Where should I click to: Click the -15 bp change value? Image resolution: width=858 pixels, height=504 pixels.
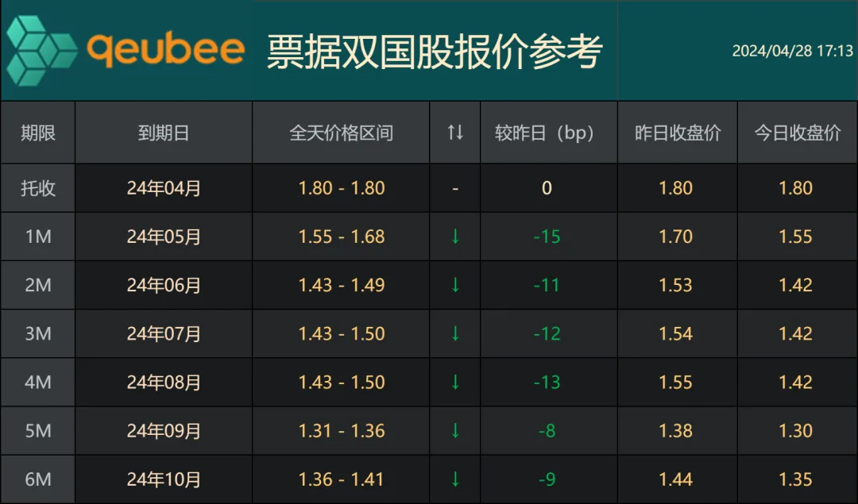tap(547, 237)
